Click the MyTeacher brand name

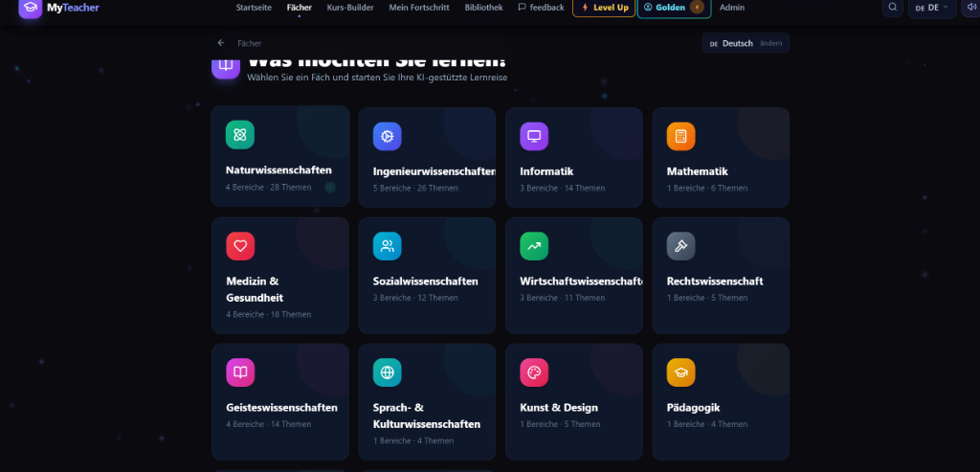(73, 8)
